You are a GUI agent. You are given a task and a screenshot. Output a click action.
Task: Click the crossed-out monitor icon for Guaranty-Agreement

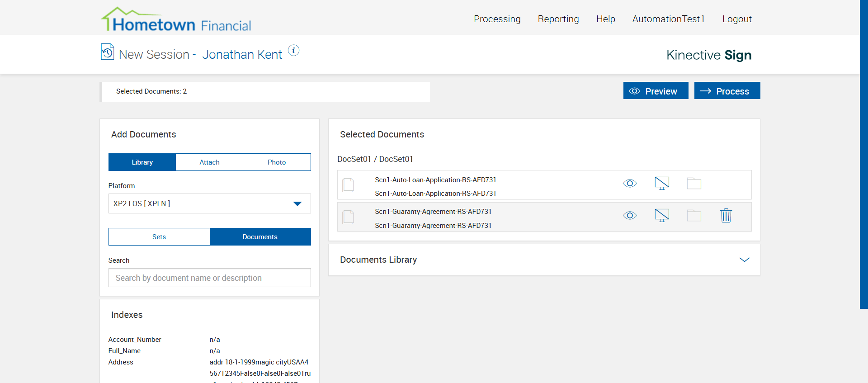[x=662, y=215]
